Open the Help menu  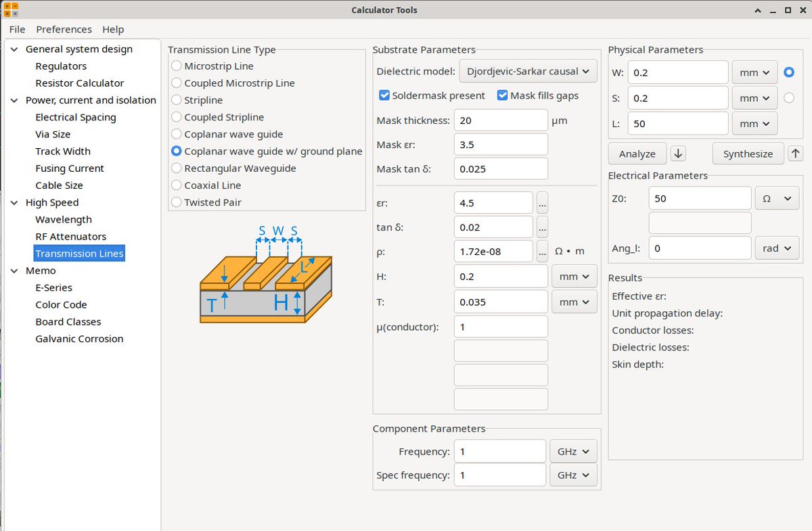[x=113, y=29]
